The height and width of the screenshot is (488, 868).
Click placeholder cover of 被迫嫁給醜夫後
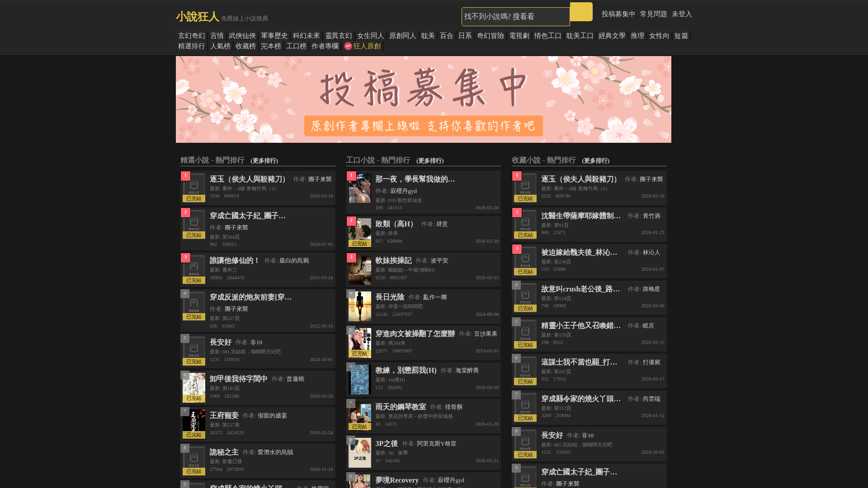[x=525, y=261]
